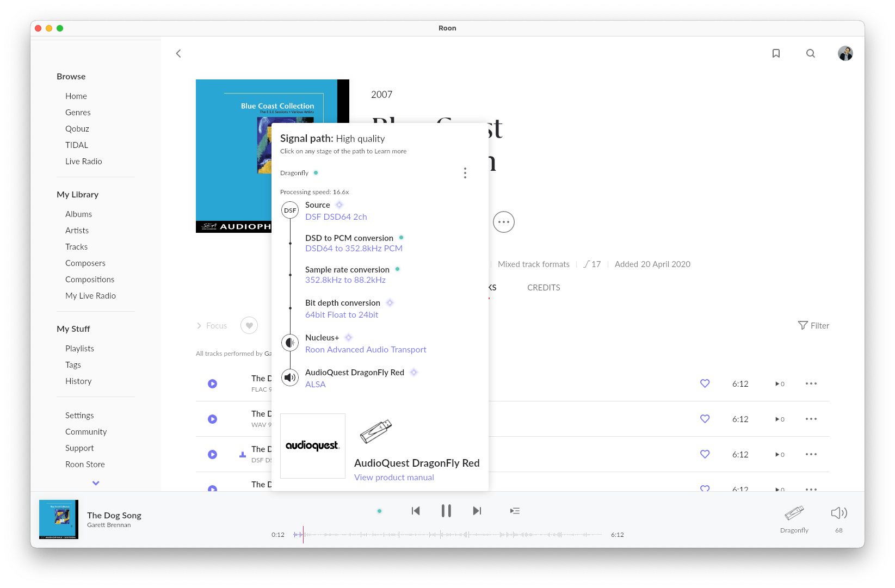
Task: Favorite the second track with heart
Action: (705, 419)
